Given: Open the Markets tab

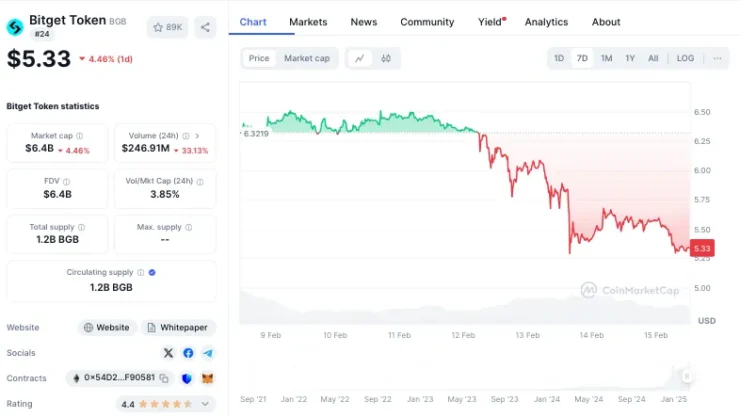Looking at the screenshot, I should point(308,22).
